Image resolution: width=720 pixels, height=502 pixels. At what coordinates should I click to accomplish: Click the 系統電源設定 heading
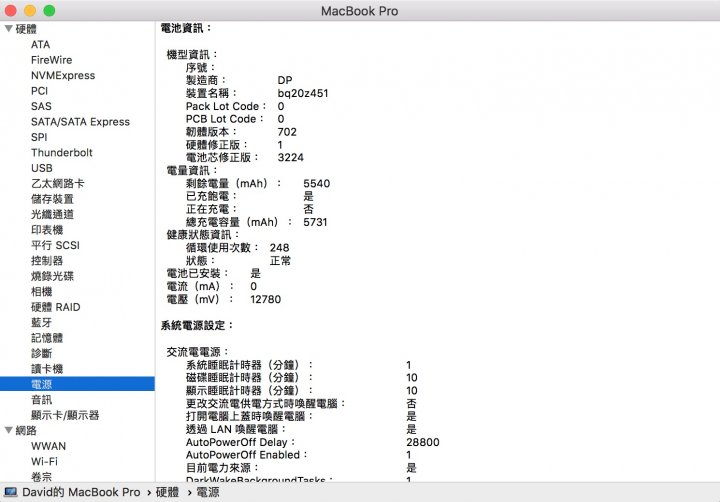[x=197, y=326]
